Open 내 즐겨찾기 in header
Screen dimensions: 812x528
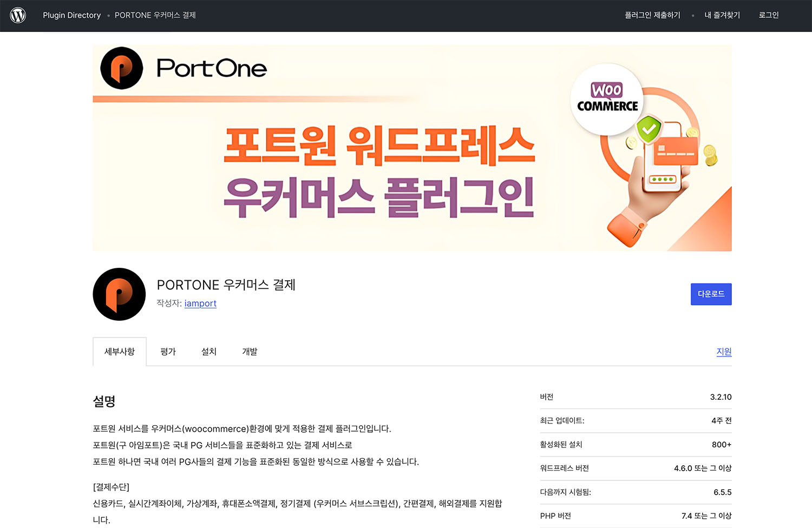(x=722, y=15)
